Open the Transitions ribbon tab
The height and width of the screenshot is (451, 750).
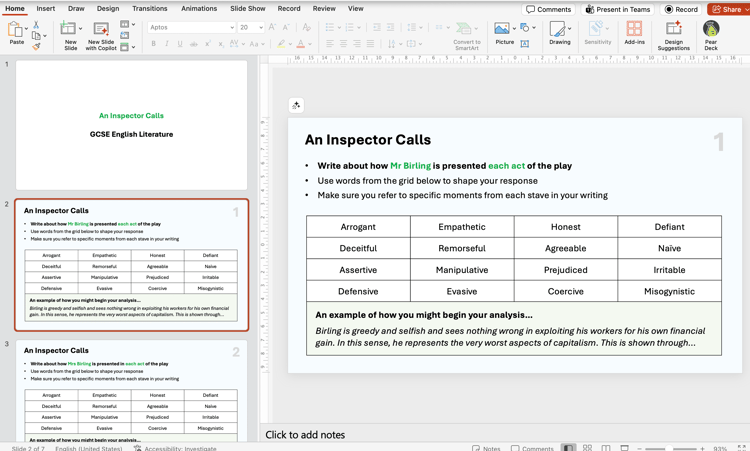[x=150, y=8]
